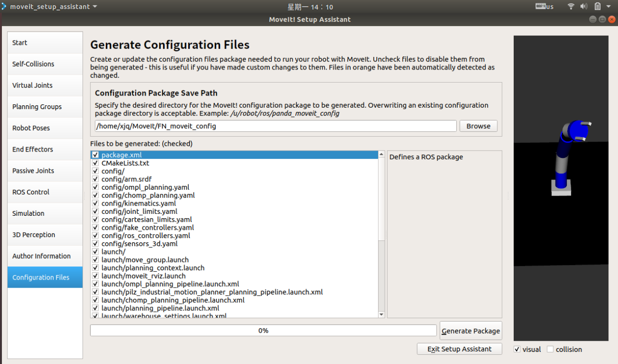Image resolution: width=618 pixels, height=364 pixels.
Task: Go to the Start page
Action: coord(45,42)
